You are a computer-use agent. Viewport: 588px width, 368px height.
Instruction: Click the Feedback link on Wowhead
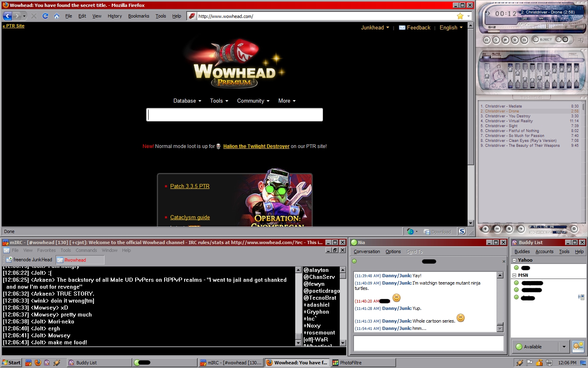(419, 27)
